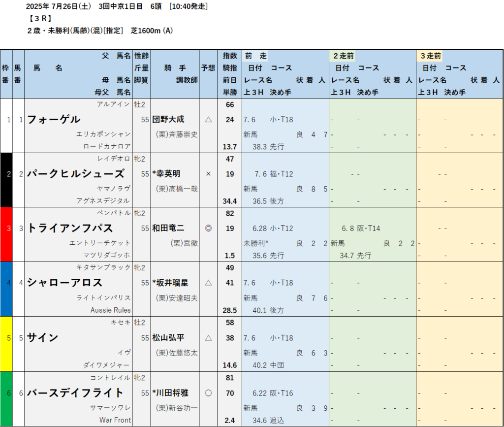
Task: Click the △ prediction mark for フォーゲル
Action: pyautogui.click(x=208, y=120)
